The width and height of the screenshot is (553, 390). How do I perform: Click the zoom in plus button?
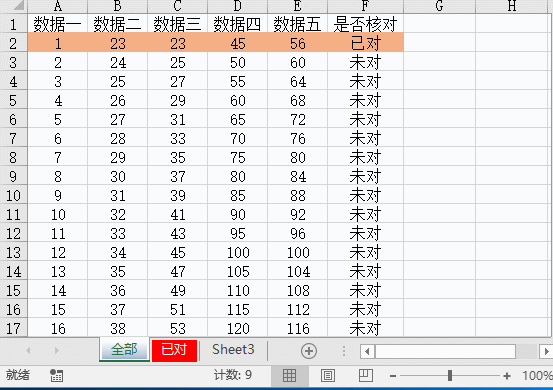[x=507, y=376]
